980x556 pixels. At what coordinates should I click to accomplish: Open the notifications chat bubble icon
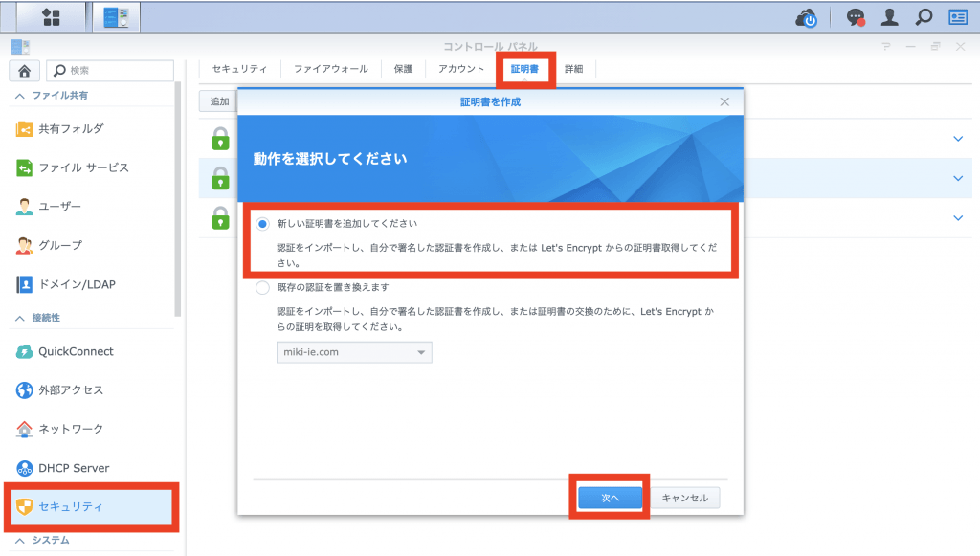[x=857, y=17]
